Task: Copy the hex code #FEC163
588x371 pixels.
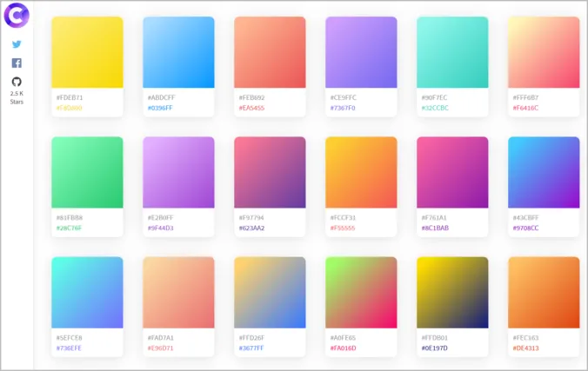Action: (x=525, y=338)
